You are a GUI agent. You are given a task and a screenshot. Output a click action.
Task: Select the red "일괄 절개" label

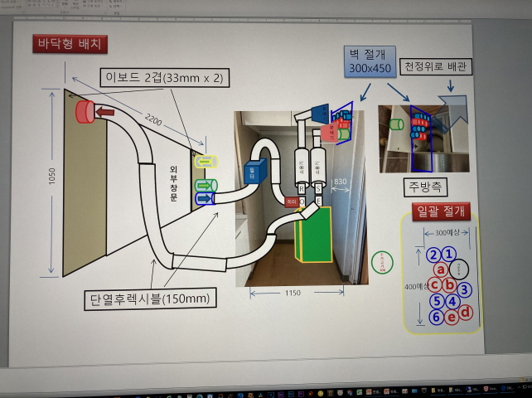(440, 211)
